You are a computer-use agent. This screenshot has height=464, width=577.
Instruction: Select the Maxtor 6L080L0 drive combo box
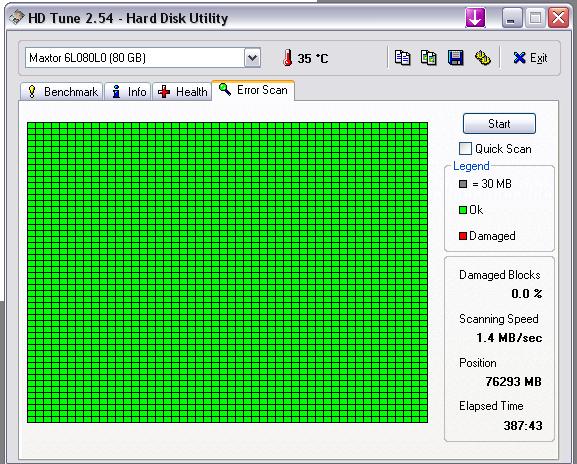pyautogui.click(x=143, y=58)
